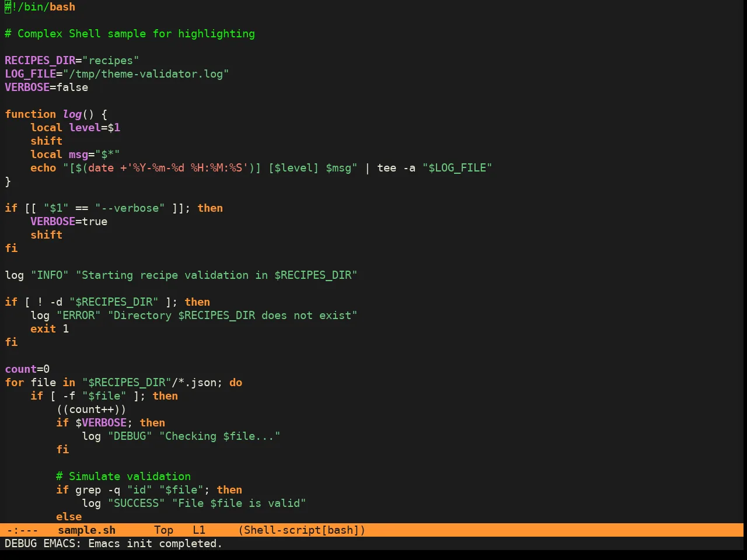This screenshot has width=747, height=560.
Task: Click the echo area message 'Emacs init completed.'
Action: coord(155,544)
